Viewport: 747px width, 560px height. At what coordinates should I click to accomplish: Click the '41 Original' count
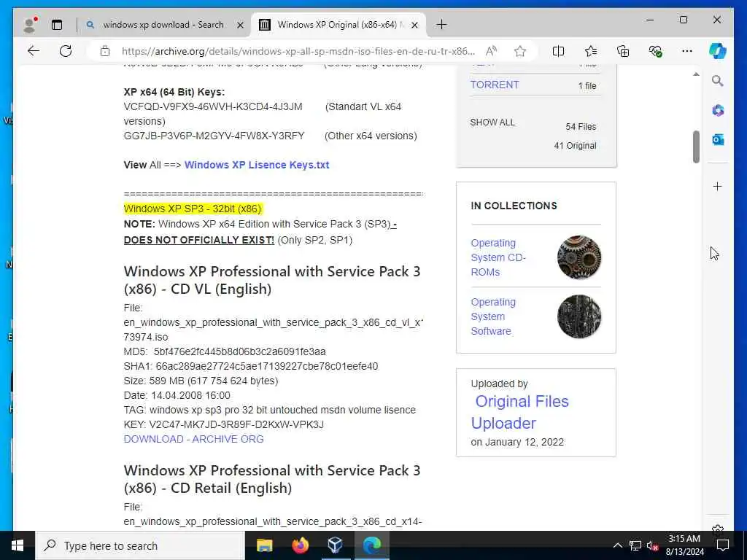[575, 146]
